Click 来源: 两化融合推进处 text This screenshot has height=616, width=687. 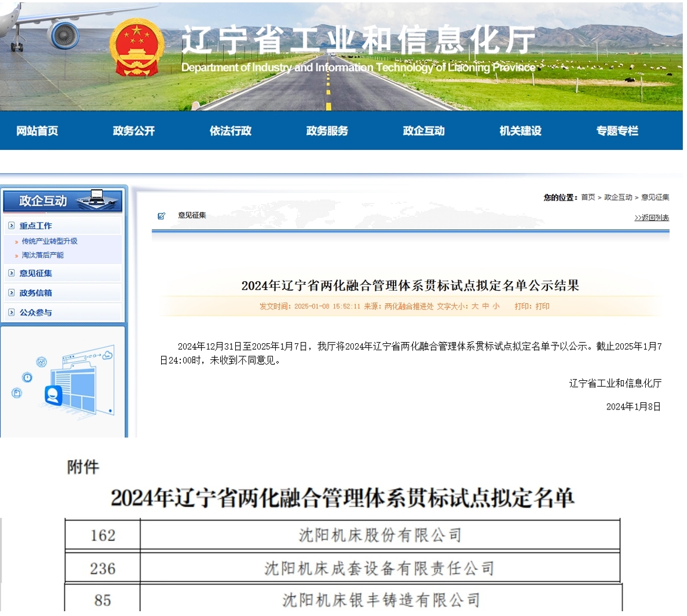(x=399, y=306)
